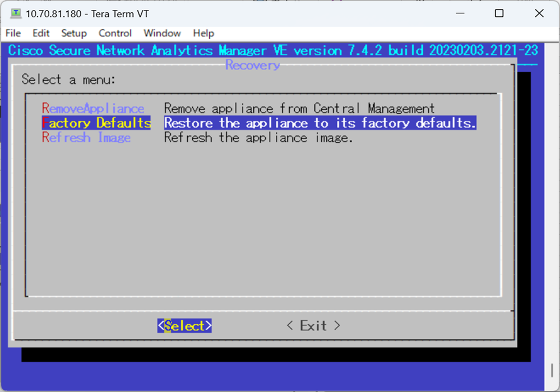Image resolution: width=560 pixels, height=392 pixels.
Task: Open the Help menu
Action: click(x=203, y=33)
